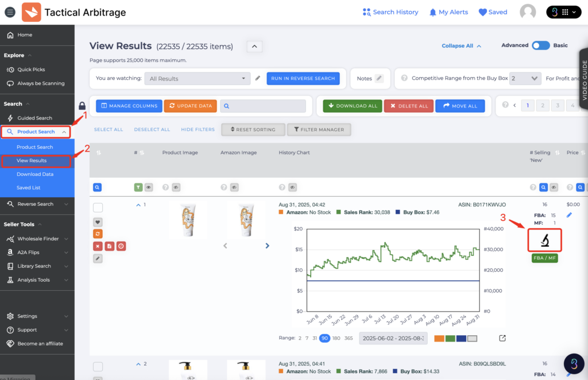
Task: Toggle orange Amazon chart series swatch
Action: [439, 339]
